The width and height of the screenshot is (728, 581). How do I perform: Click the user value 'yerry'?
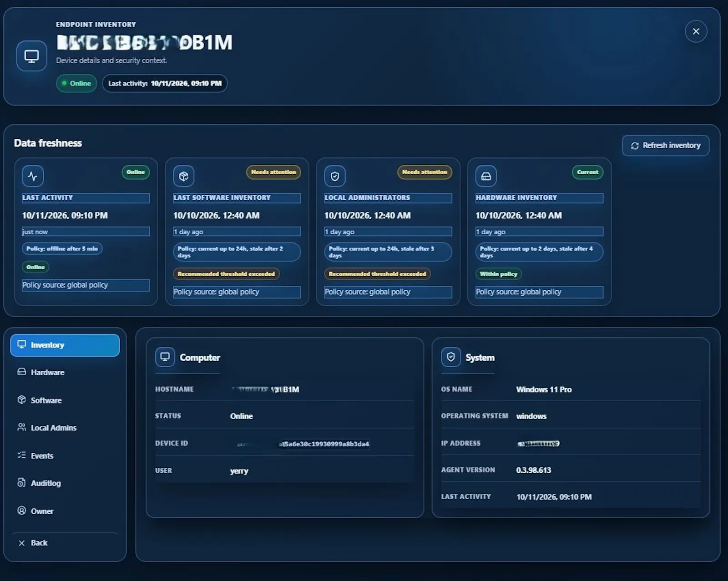(x=239, y=471)
